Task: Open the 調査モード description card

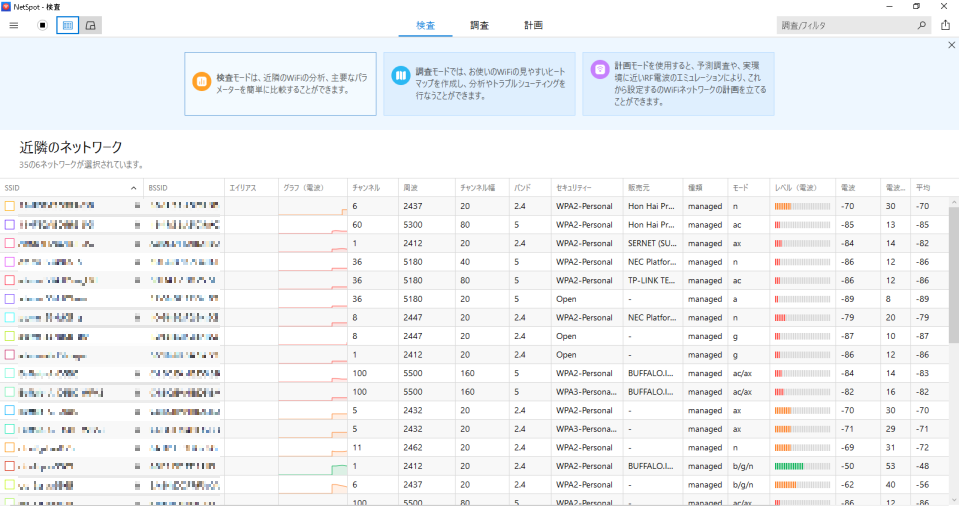Action: 479,84
